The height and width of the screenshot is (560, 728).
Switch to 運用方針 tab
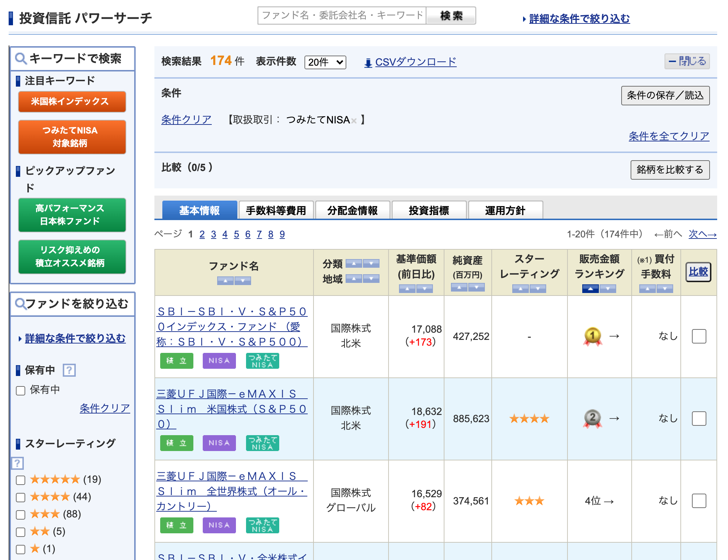[x=505, y=210]
